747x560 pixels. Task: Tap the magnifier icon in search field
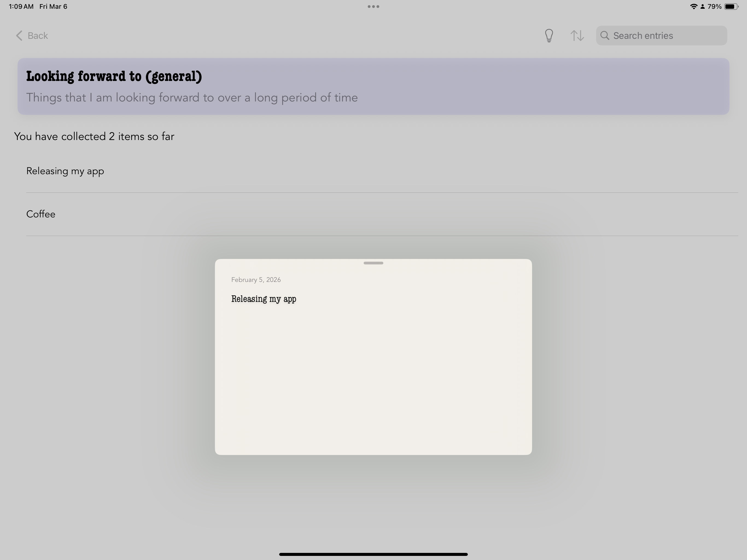pyautogui.click(x=605, y=36)
